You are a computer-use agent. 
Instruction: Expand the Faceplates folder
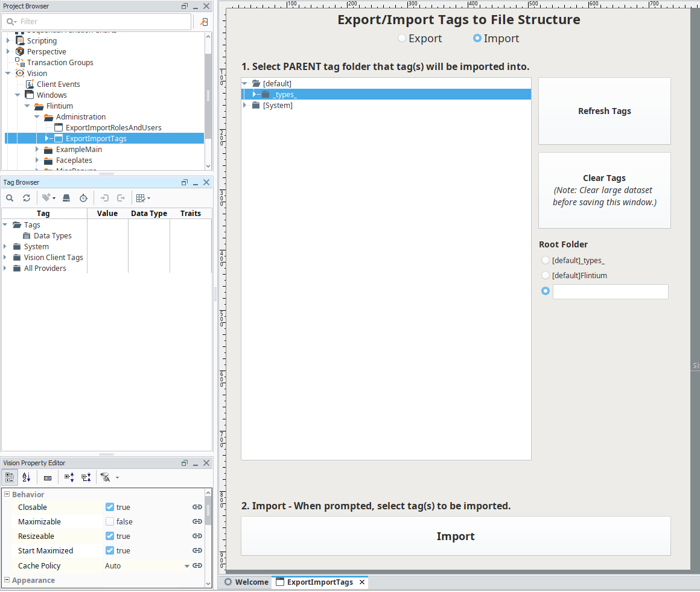click(x=37, y=160)
